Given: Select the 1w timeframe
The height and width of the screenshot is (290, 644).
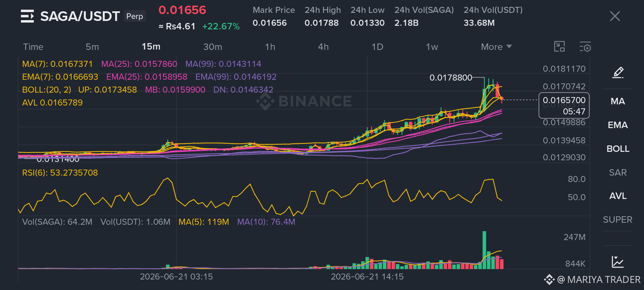Looking at the screenshot, I should point(432,47).
